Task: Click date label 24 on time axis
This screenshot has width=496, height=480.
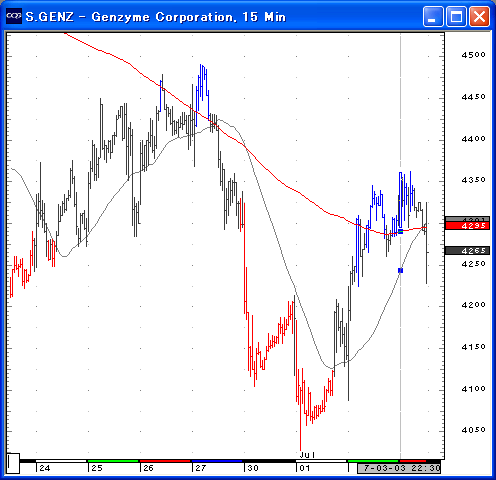Action: (45, 468)
